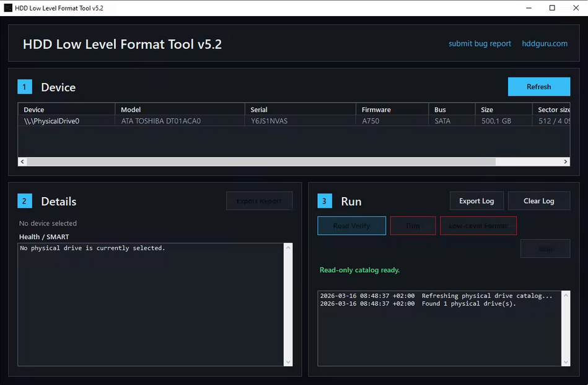Export the run log with Export Log
The width and height of the screenshot is (588, 385).
(x=476, y=201)
